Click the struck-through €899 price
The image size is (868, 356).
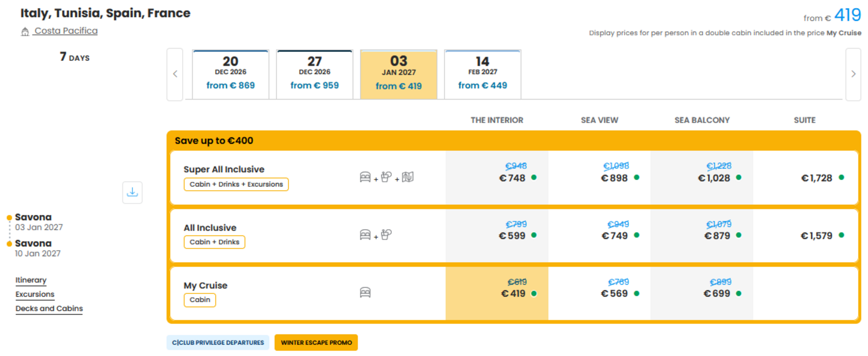click(x=721, y=282)
